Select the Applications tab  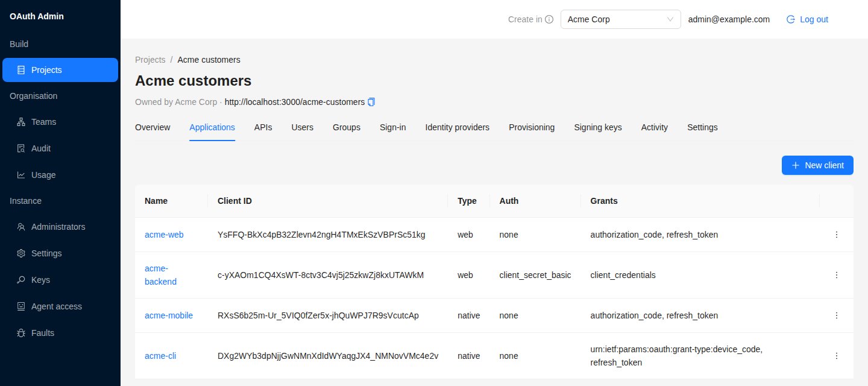tap(212, 127)
